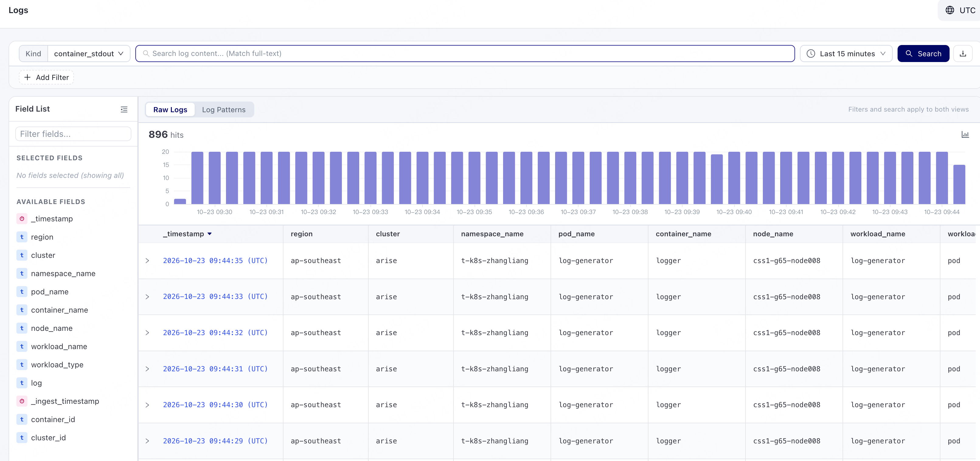This screenshot has width=980, height=461.
Task: Toggle the histogram chart icon
Action: [x=965, y=135]
